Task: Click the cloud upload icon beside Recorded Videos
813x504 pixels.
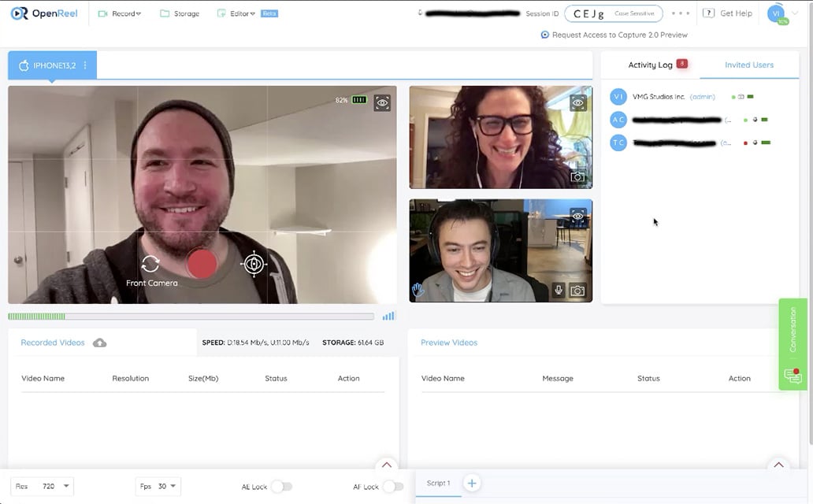Action: click(x=100, y=343)
